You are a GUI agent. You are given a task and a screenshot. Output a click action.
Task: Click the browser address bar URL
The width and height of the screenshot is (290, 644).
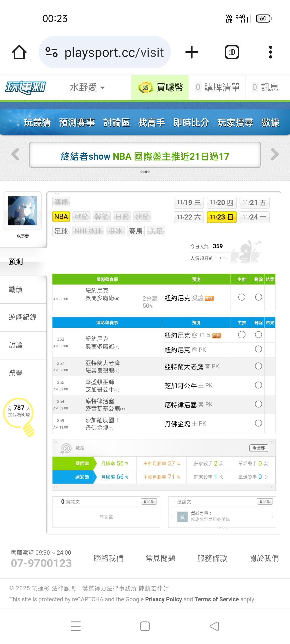click(x=114, y=52)
